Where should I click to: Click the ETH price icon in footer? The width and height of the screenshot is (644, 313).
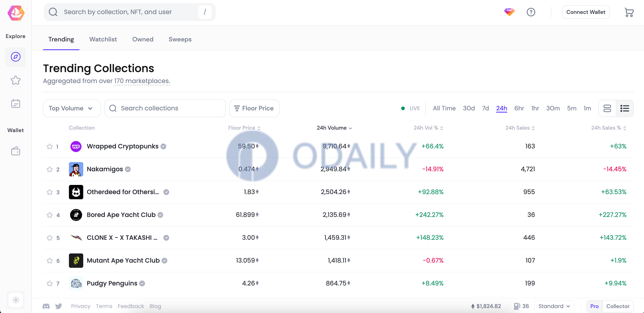(x=473, y=306)
